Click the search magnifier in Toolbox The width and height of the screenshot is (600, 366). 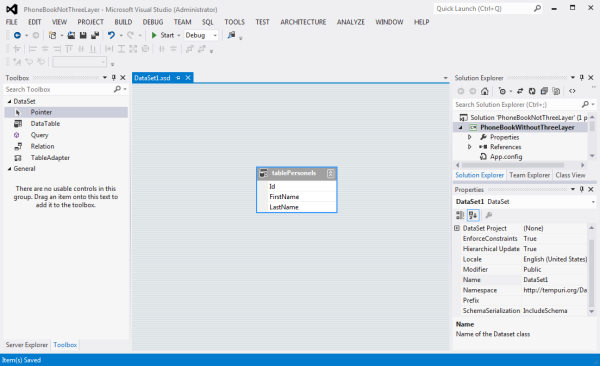click(x=117, y=89)
